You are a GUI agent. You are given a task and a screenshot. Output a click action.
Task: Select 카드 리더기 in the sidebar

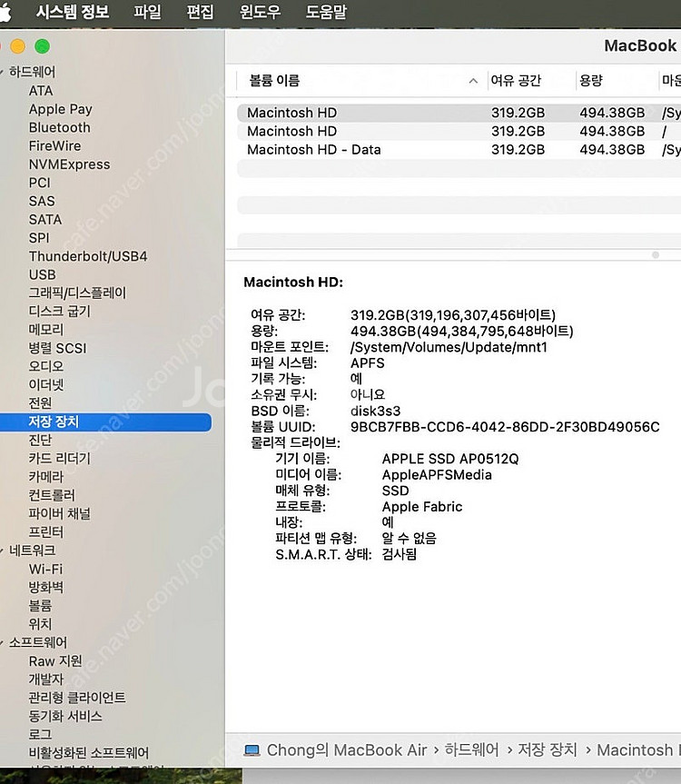(x=59, y=459)
